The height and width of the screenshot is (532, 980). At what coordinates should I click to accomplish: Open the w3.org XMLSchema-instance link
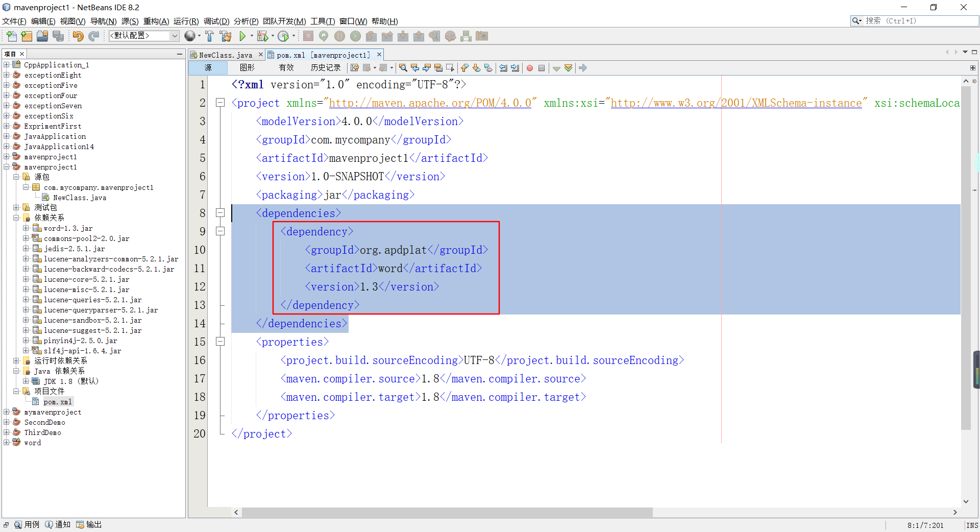[x=736, y=103]
